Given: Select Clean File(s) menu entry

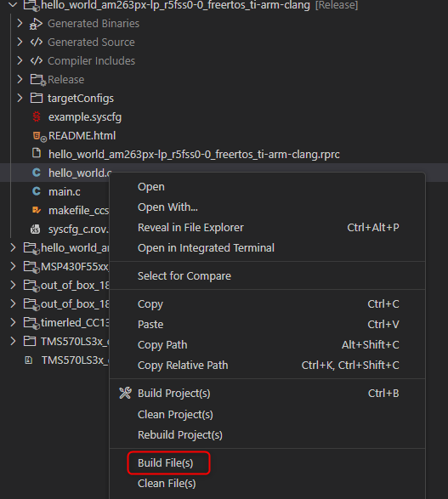Looking at the screenshot, I should coord(267,483).
